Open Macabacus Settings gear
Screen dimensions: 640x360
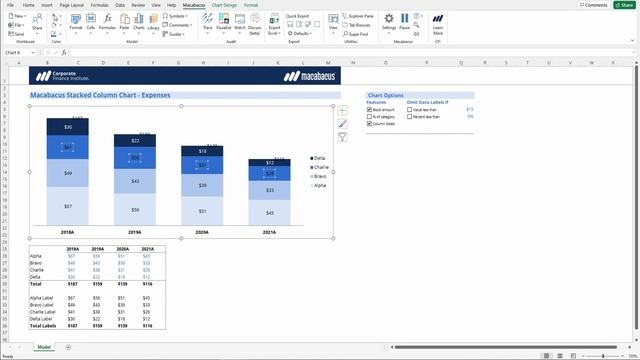[389, 22]
